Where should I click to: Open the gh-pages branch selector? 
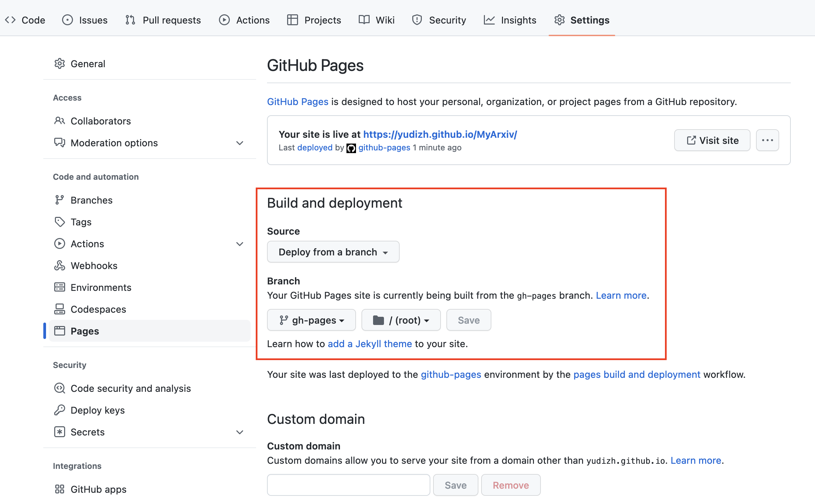311,320
